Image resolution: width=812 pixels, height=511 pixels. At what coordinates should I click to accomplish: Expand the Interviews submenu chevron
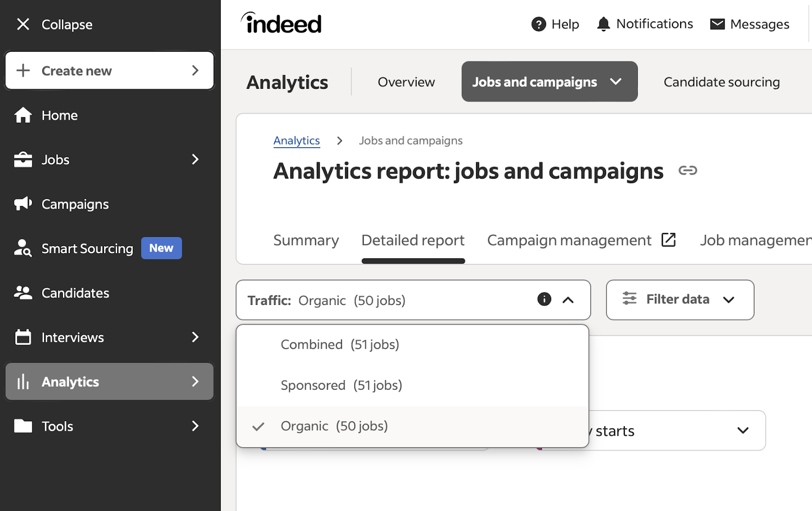(x=195, y=337)
